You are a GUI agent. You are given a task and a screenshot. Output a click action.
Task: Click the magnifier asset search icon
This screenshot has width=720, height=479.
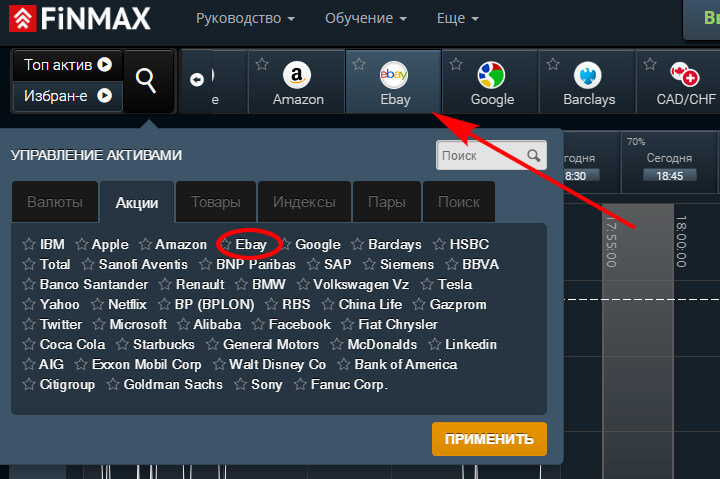(x=147, y=80)
